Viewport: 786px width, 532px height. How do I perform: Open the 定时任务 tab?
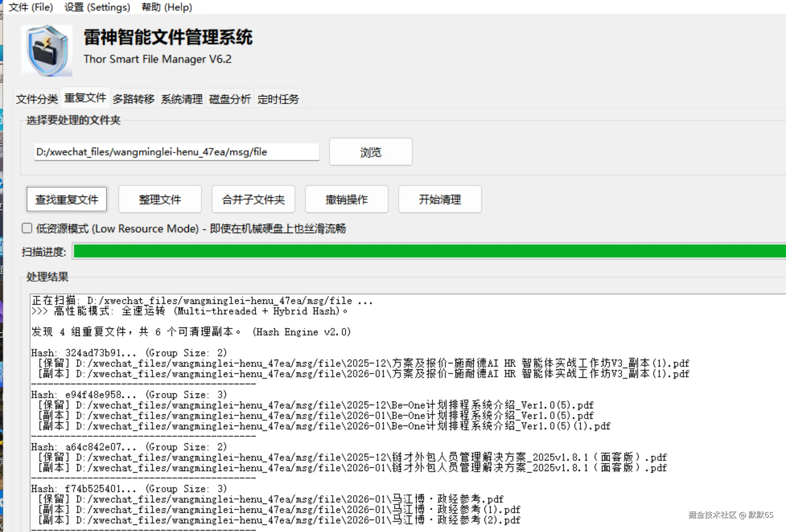coord(278,99)
